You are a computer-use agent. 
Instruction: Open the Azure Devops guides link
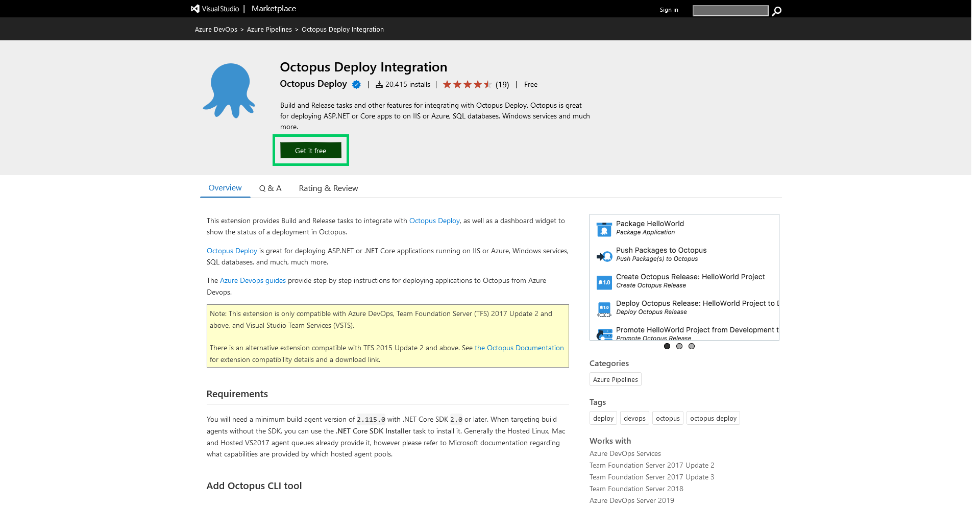253,281
